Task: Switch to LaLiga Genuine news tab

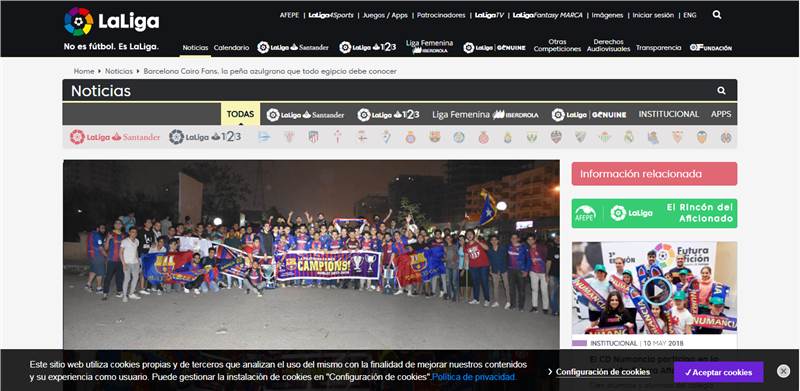Action: click(589, 114)
